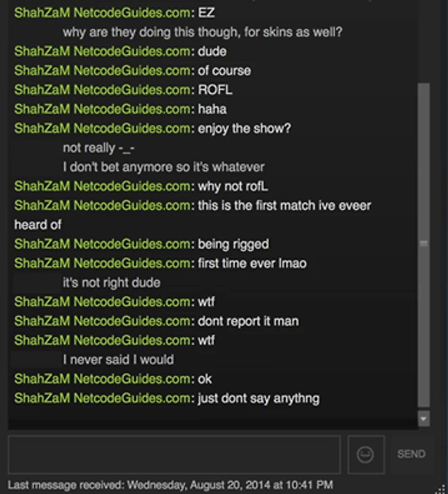Click the "first time ever lmao" message

(252, 263)
